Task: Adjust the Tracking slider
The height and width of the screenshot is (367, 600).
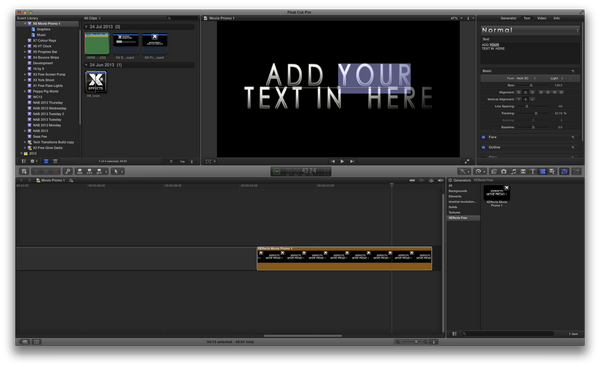Action: click(536, 113)
